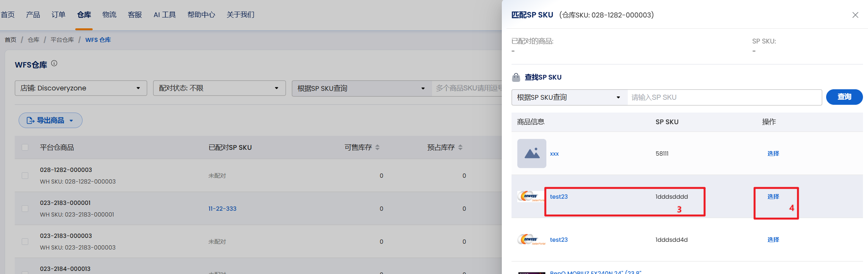The width and height of the screenshot is (868, 274).
Task: Click the 未配对 status for 023-2183-000003
Action: 217,242
